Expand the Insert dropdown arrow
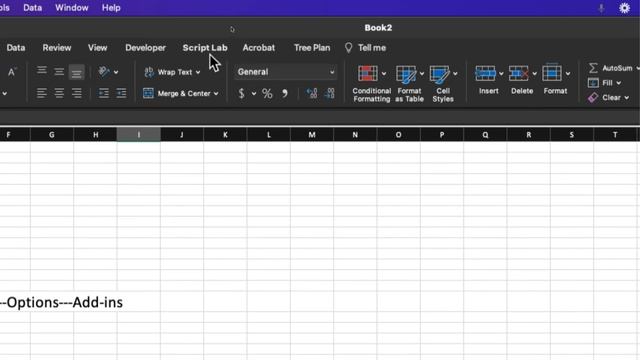 (x=501, y=74)
